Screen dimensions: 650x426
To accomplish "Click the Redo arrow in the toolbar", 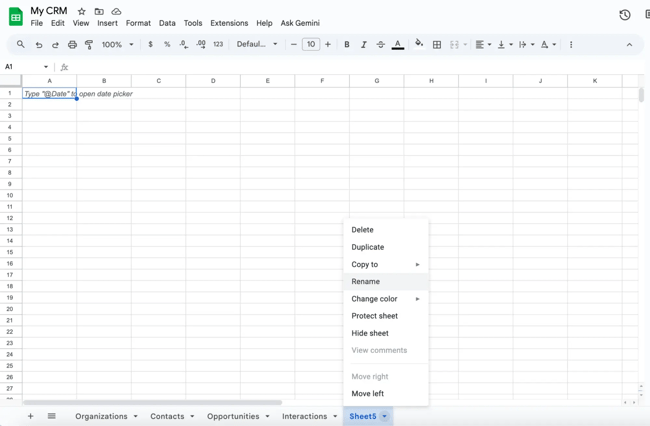I will click(x=55, y=44).
